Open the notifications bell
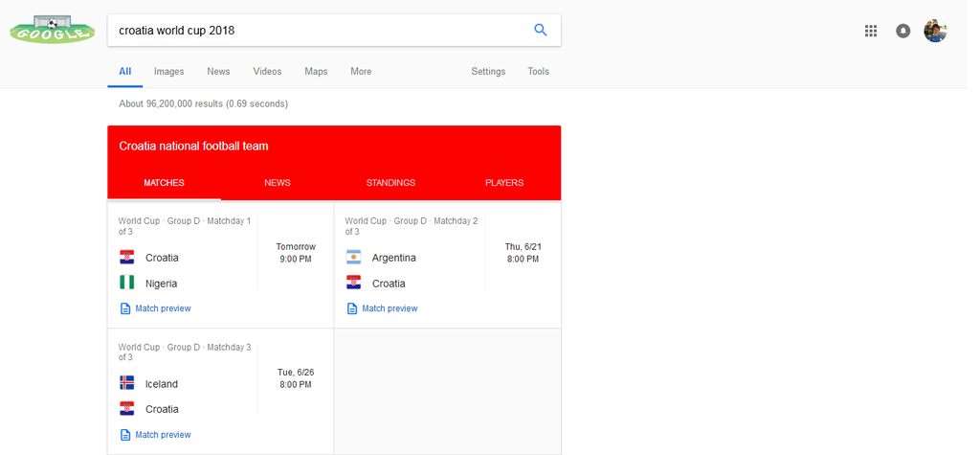980x455 pixels. [x=902, y=31]
